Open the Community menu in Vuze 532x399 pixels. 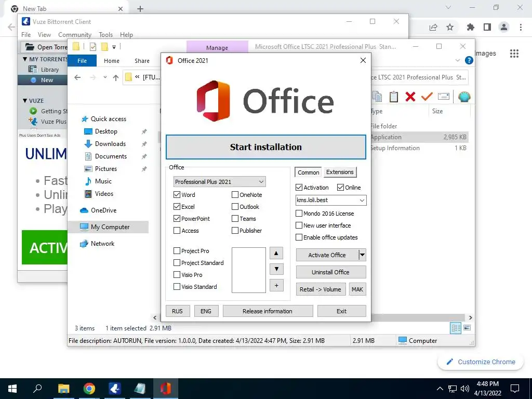point(75,35)
